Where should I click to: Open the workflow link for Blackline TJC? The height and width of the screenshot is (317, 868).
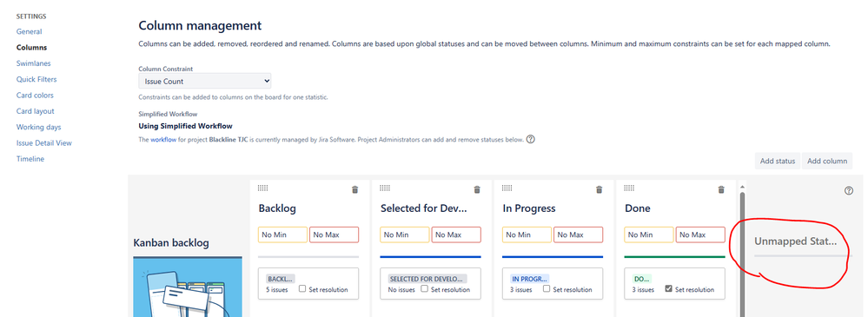pos(163,140)
